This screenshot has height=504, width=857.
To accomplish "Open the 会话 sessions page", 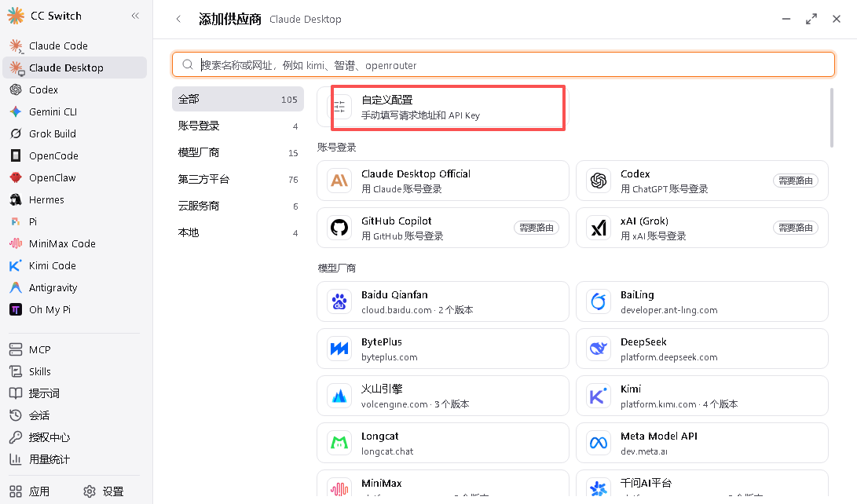I will [x=75, y=415].
